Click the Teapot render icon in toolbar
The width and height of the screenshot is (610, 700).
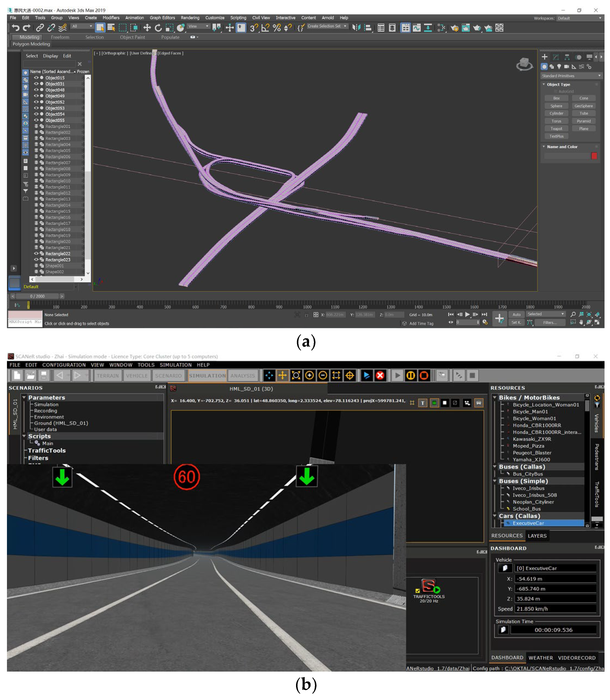click(x=477, y=28)
